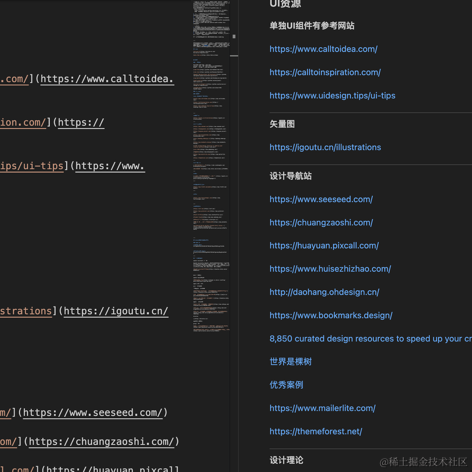Click the 设计导航站 heading in preview

click(290, 176)
